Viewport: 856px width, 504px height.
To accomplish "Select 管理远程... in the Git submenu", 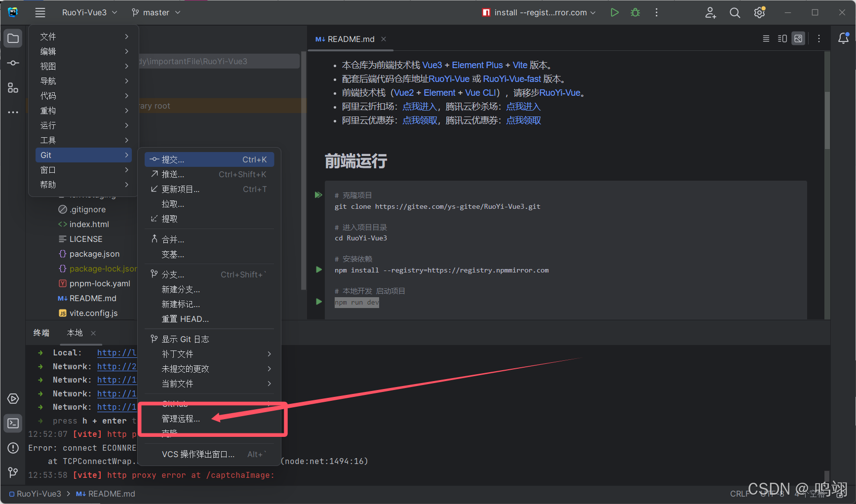I will (181, 419).
